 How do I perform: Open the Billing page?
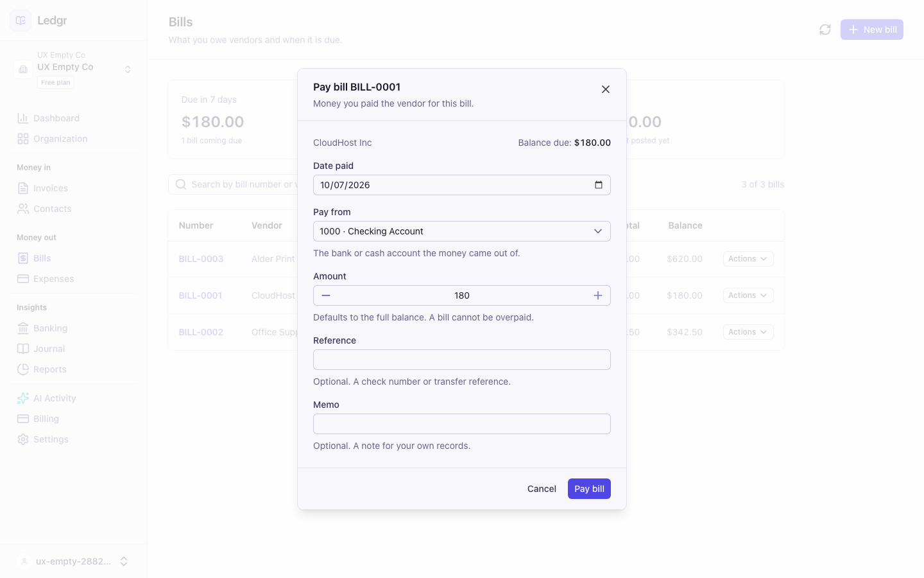[x=74, y=419]
